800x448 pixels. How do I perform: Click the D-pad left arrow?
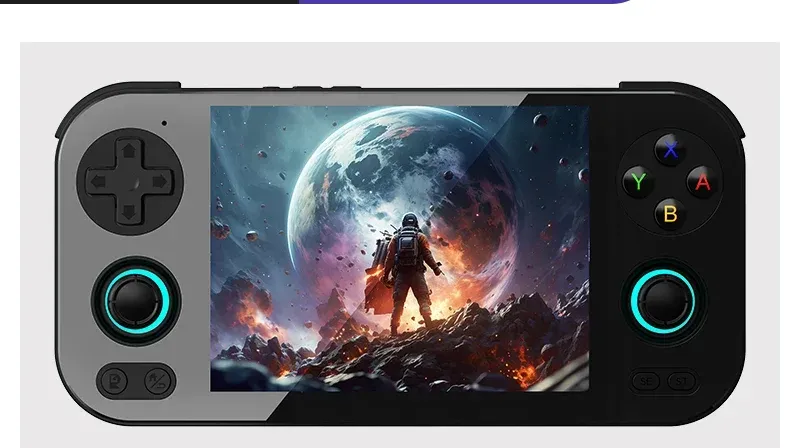(97, 181)
